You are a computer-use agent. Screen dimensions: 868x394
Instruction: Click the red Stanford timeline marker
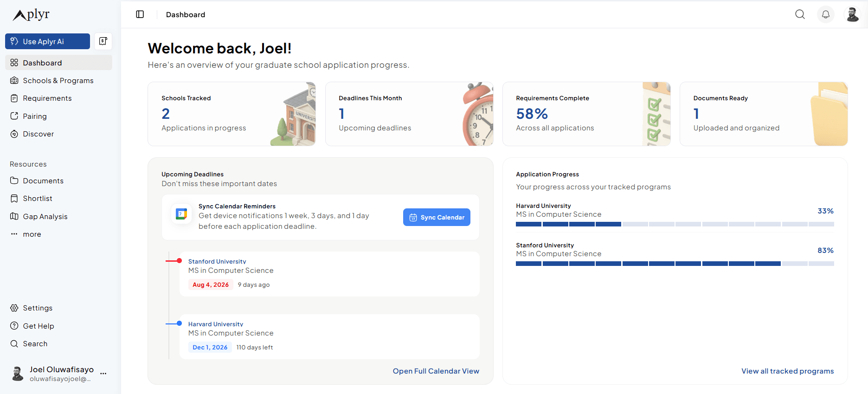tap(179, 261)
